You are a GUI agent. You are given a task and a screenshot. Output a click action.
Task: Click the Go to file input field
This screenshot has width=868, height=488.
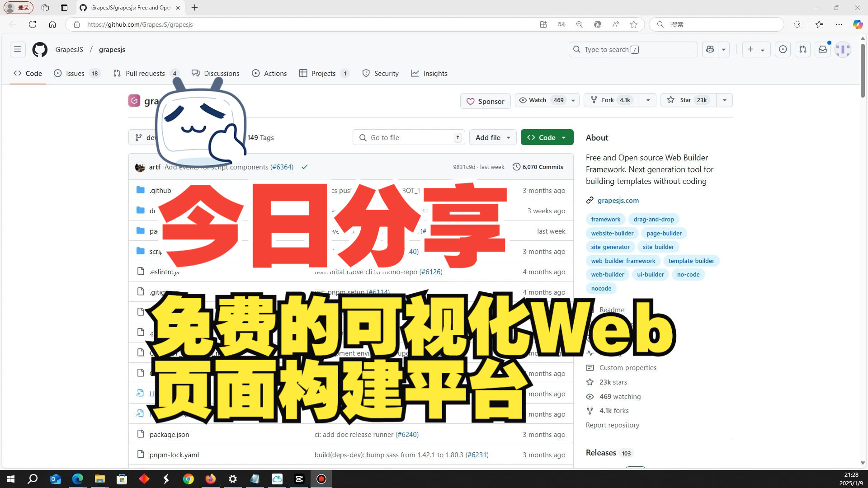[x=408, y=137]
